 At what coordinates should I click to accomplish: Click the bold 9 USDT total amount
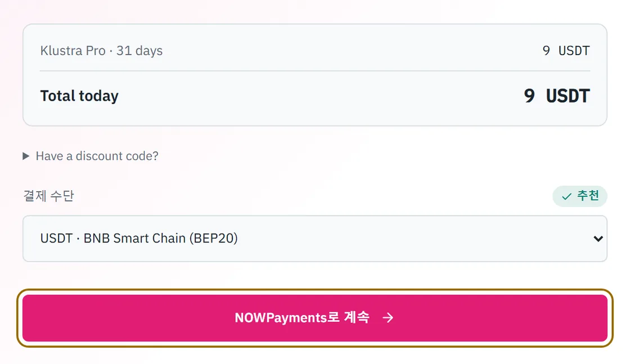[x=557, y=96]
